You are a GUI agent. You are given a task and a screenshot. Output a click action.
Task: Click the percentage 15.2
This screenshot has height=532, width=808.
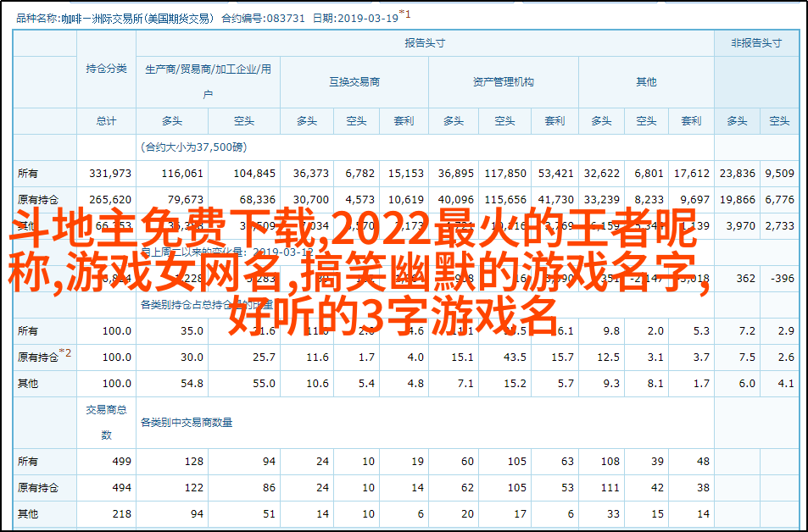coord(515,383)
